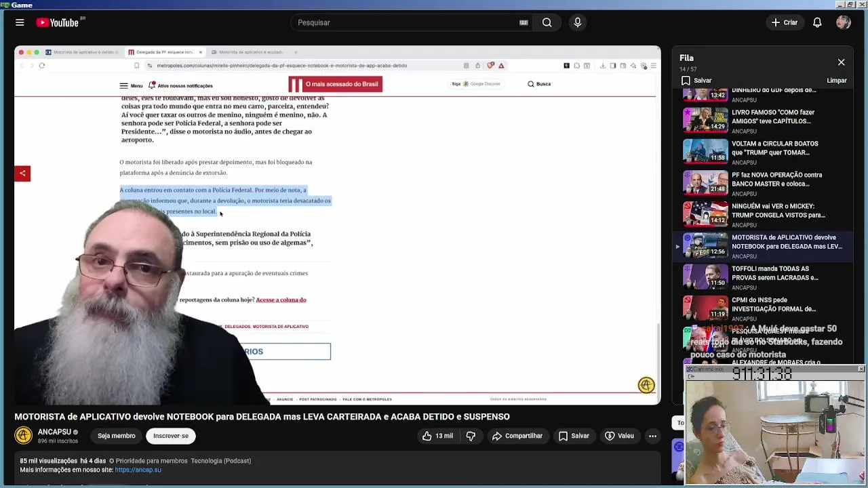Select the 'Delegada da PF esquece' browser tab in video

pos(165,52)
